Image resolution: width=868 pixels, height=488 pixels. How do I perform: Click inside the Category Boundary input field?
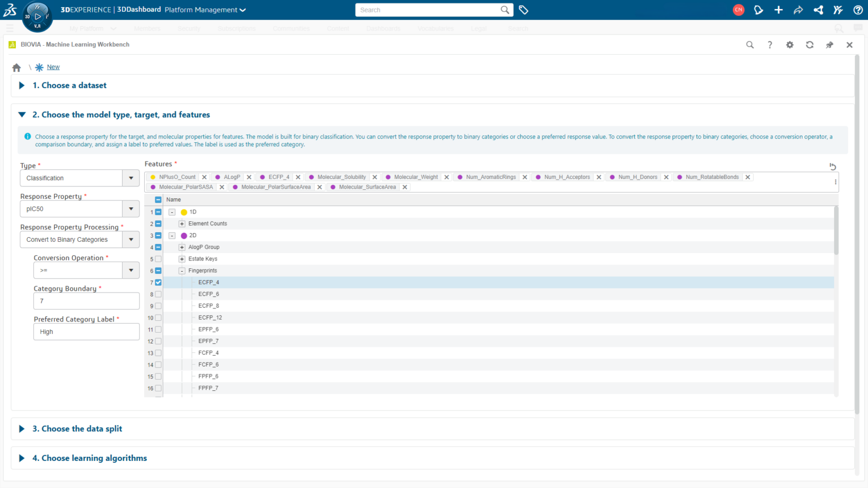point(86,300)
